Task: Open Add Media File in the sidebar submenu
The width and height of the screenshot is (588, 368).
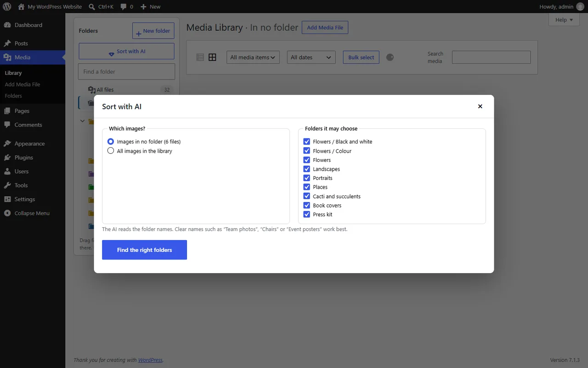Action: 23,84
